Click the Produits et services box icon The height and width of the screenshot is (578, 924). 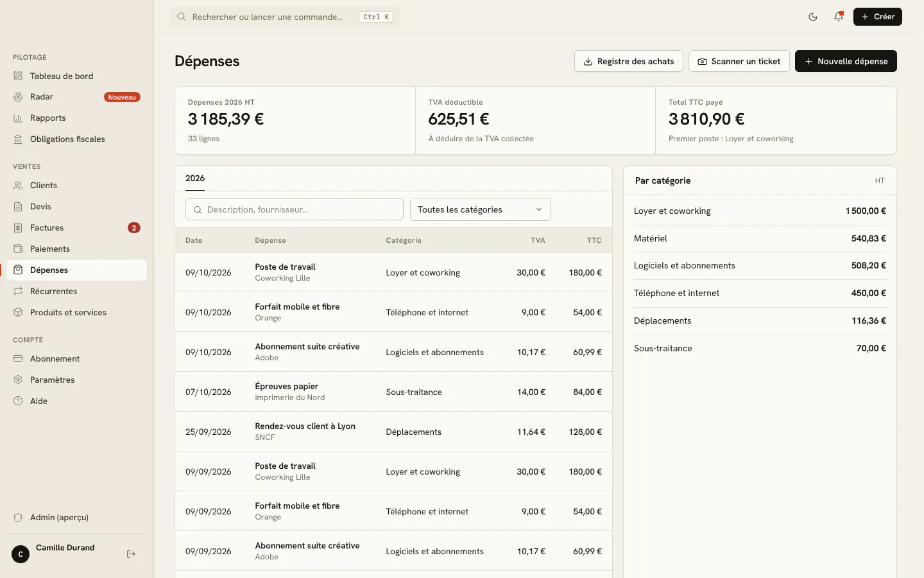click(x=18, y=313)
